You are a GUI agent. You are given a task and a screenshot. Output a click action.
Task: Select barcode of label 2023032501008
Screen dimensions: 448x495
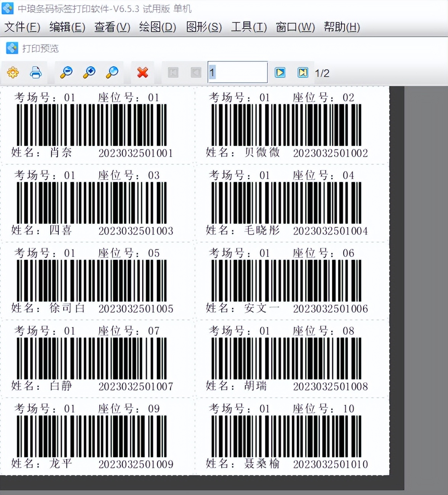click(x=286, y=358)
